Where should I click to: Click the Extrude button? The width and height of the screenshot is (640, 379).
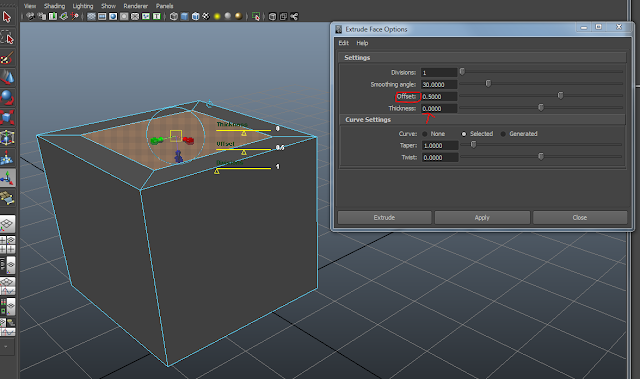tap(384, 217)
